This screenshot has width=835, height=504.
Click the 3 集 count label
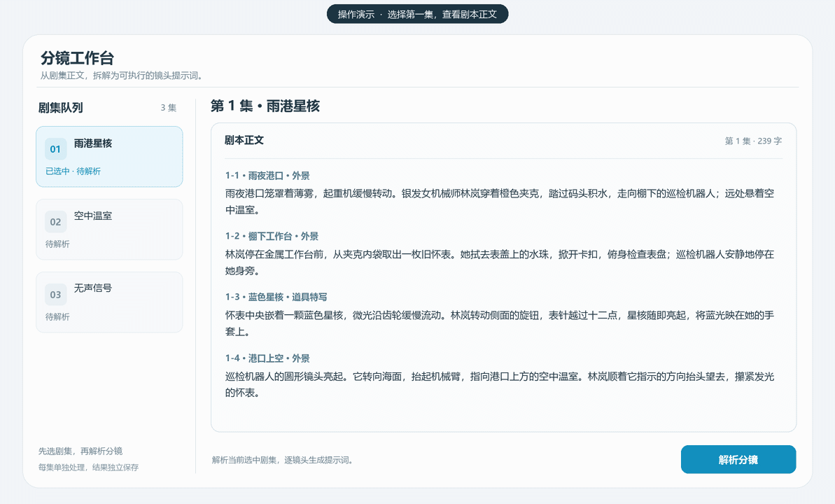click(168, 108)
